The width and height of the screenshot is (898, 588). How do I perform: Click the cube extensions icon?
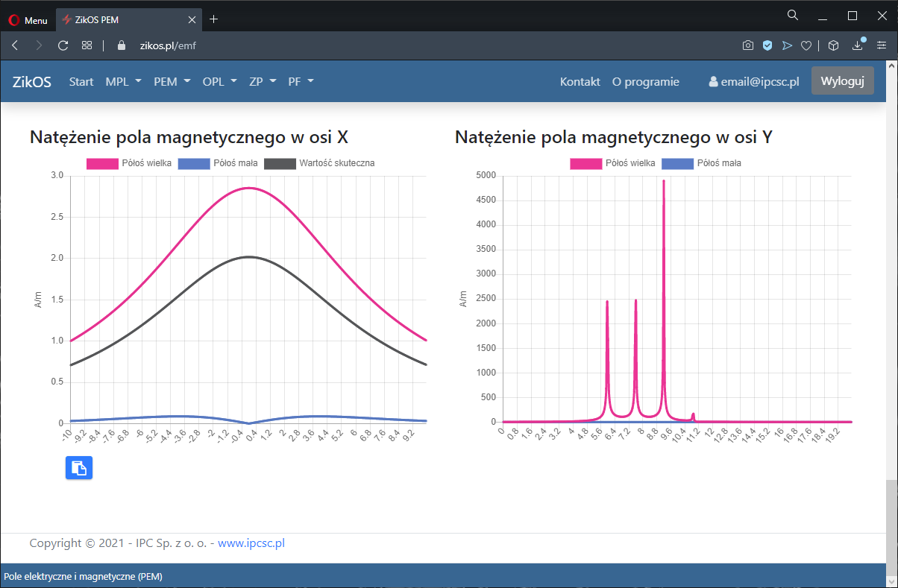point(834,45)
